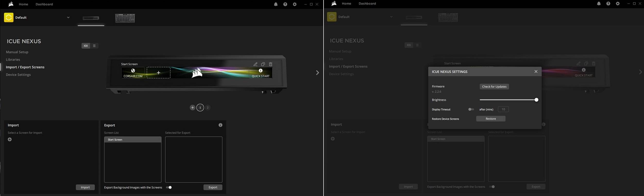Open Libraries in left window sidebar
644x196 pixels.
(x=13, y=59)
